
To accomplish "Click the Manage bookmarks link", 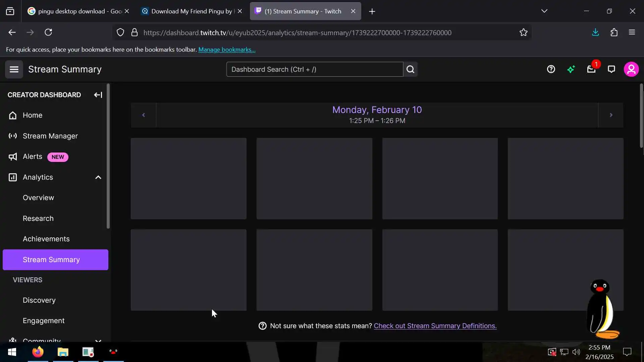I will point(227,50).
